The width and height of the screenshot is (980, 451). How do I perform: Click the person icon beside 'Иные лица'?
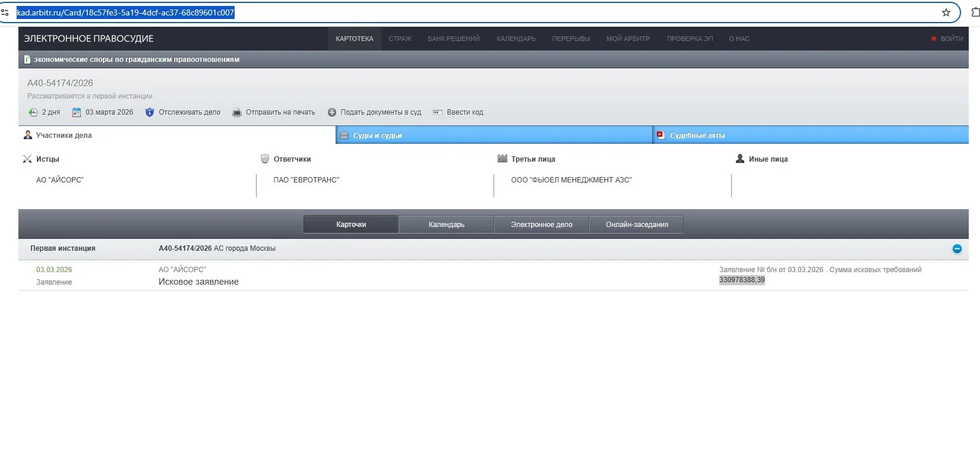pyautogui.click(x=740, y=159)
